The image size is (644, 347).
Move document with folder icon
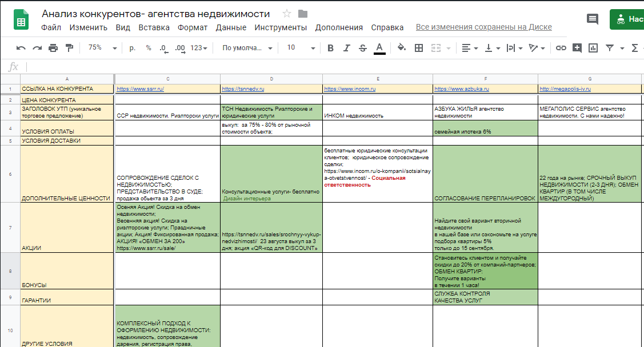pos(303,14)
